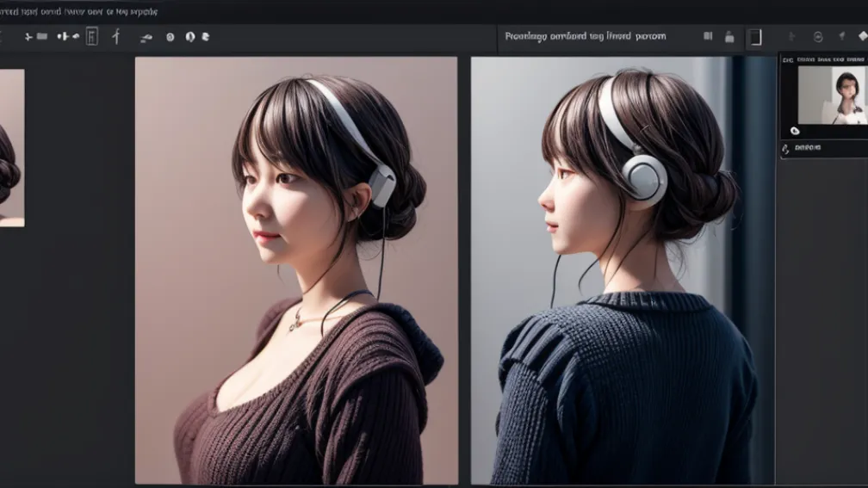Click the hook-shaped icon in the side panel row
Image resolution: width=868 pixels, height=488 pixels.
(x=785, y=148)
